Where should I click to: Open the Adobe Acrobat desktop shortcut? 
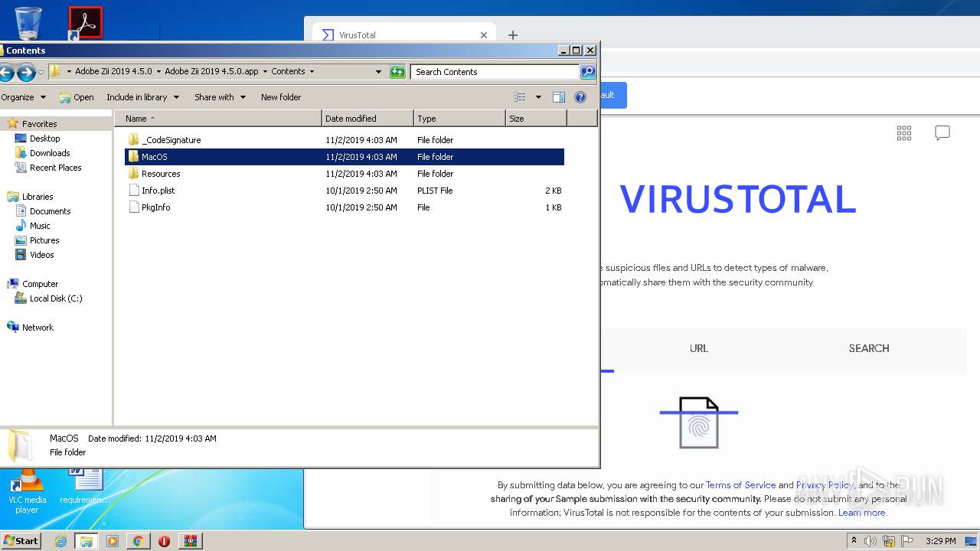(85, 23)
